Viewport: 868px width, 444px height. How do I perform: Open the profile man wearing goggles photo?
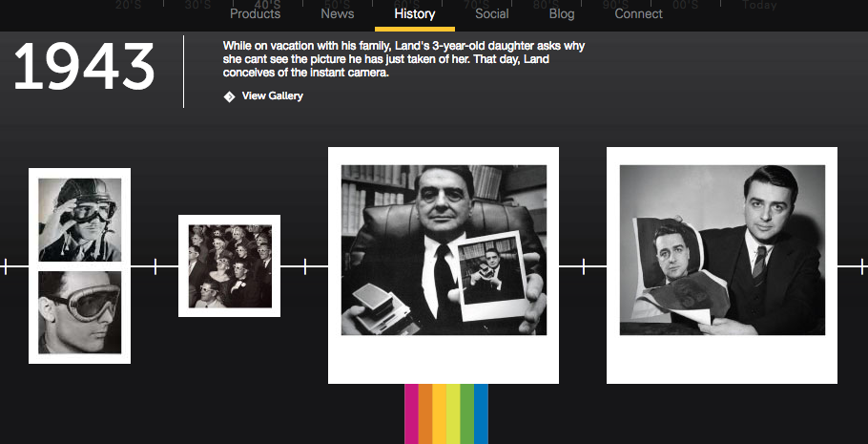pyautogui.click(x=80, y=312)
